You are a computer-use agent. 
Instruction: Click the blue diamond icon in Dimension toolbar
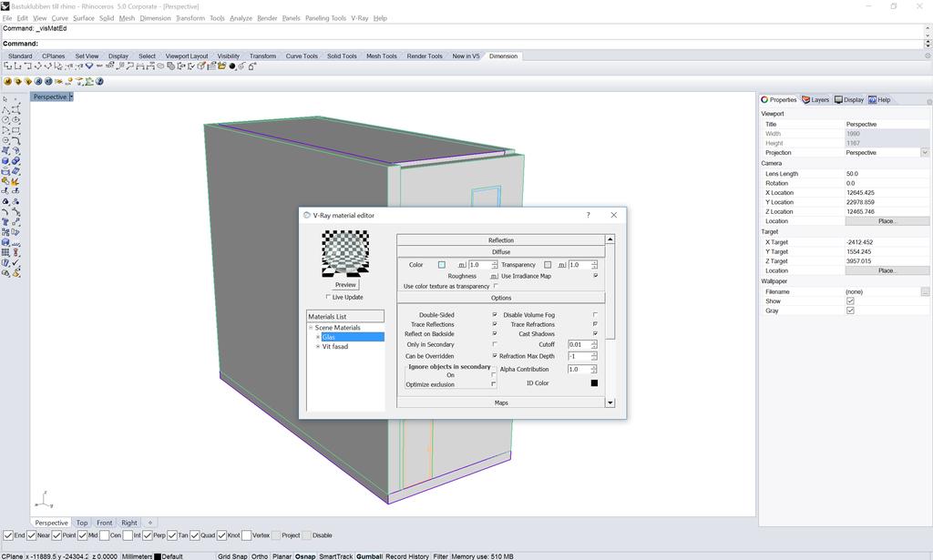89,66
